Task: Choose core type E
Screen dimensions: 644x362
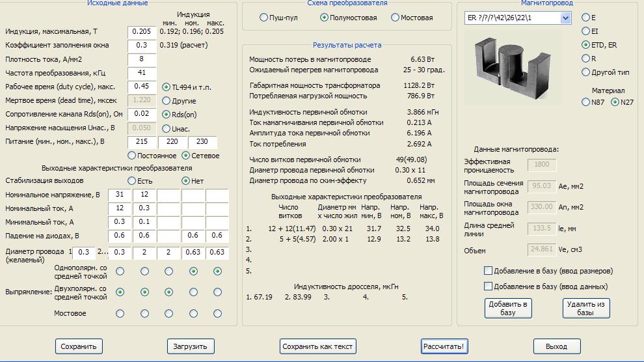Action: 585,18
